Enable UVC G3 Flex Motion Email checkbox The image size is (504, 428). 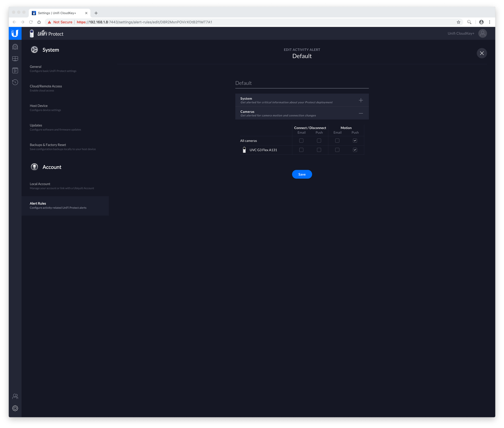[x=337, y=150]
